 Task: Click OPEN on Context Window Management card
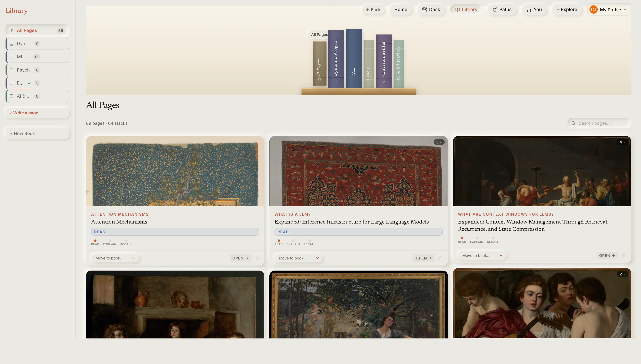(x=607, y=255)
